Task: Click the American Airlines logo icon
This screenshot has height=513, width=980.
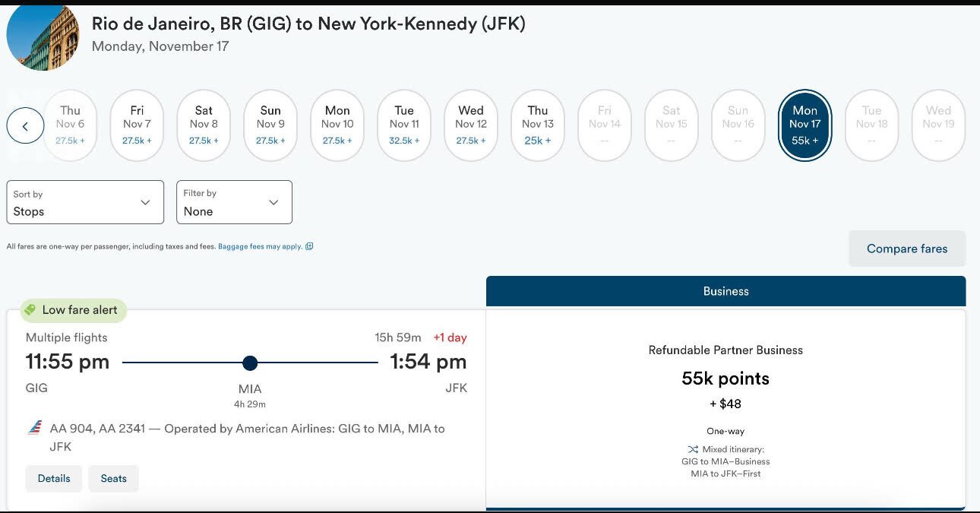Action: click(x=34, y=428)
